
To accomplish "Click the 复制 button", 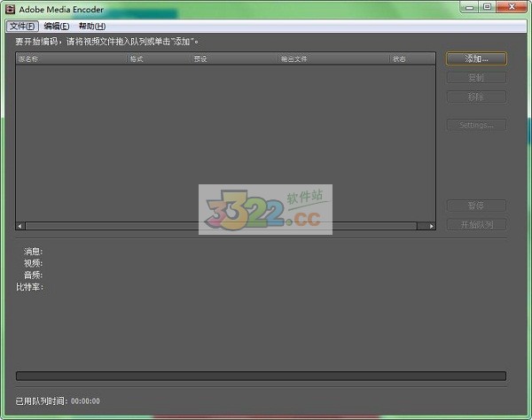I will click(x=476, y=78).
